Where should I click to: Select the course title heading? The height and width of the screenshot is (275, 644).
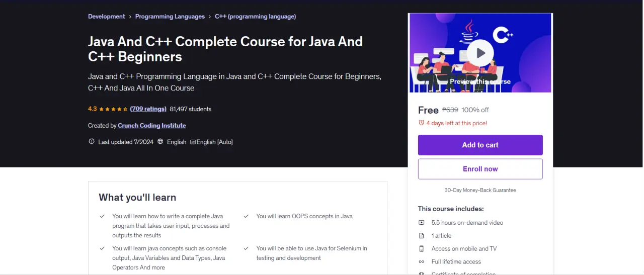click(225, 49)
